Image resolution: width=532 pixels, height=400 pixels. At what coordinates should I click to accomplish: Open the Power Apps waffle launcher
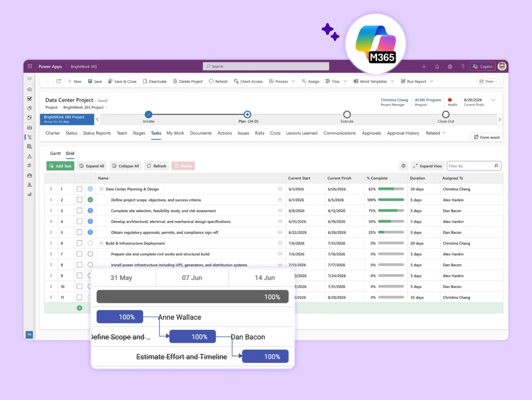click(30, 66)
